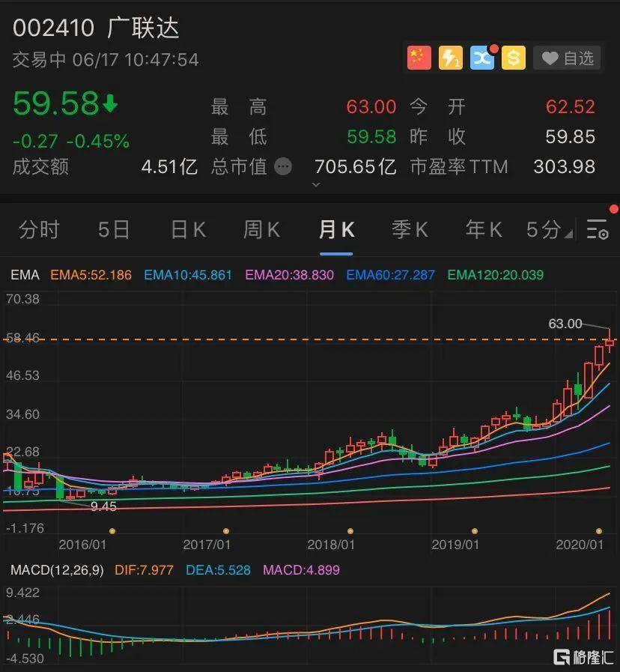Tap the EMA10:45.861 value
This screenshot has width=620, height=672.
pyautogui.click(x=188, y=275)
